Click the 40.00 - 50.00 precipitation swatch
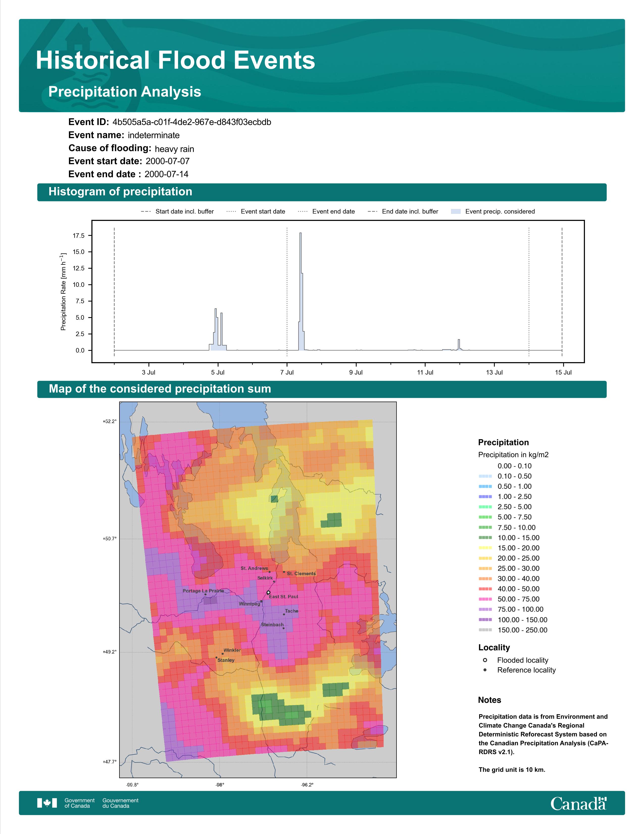Screen dimensions: 644x834 coord(485,589)
